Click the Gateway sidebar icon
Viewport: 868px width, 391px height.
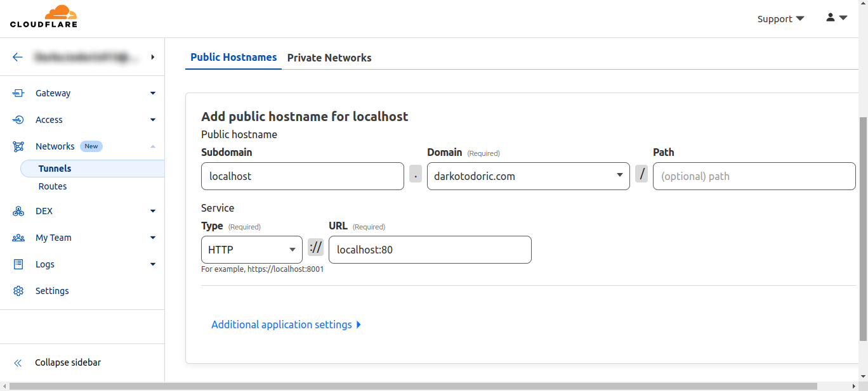(x=18, y=93)
